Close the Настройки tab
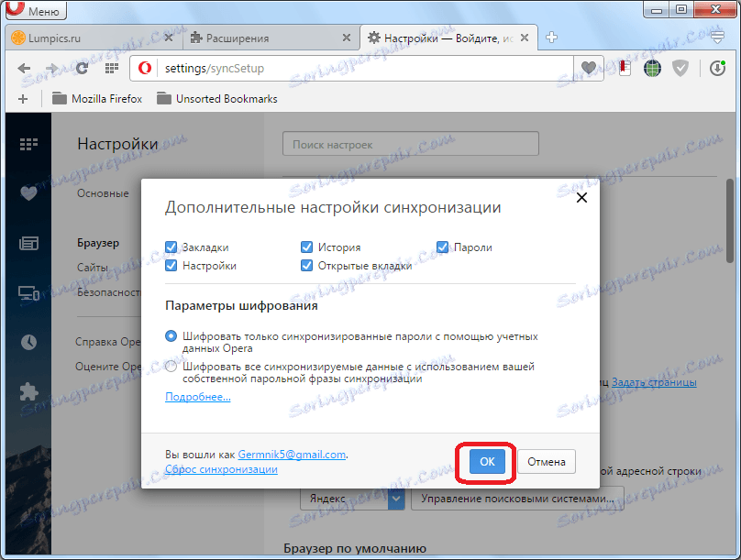Viewport: 741px width, 560px height. click(x=524, y=38)
